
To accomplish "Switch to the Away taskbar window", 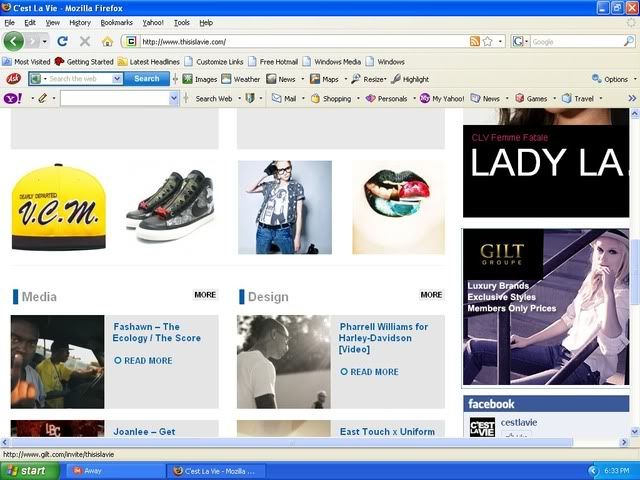I will pos(116,471).
